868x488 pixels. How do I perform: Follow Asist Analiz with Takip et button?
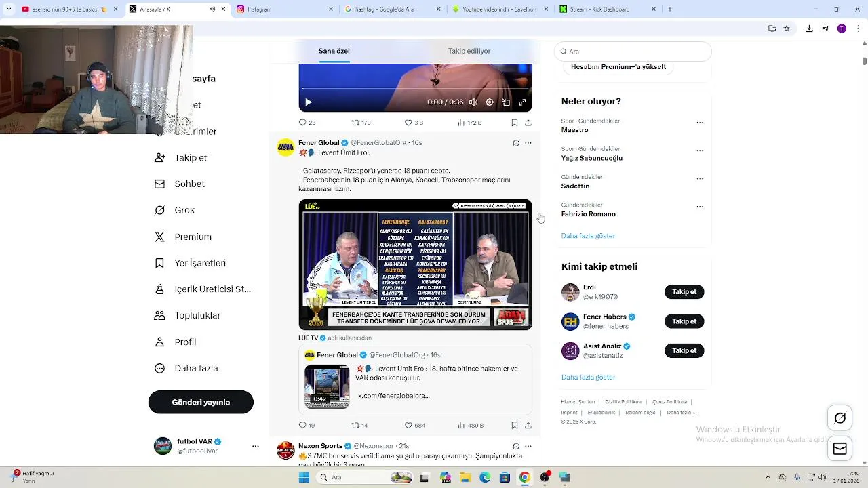click(x=684, y=350)
